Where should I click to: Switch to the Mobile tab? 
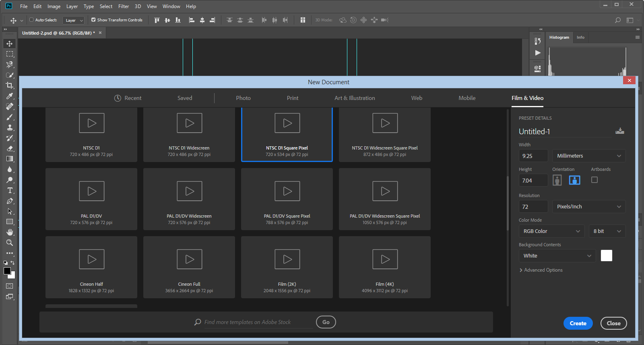pyautogui.click(x=467, y=98)
